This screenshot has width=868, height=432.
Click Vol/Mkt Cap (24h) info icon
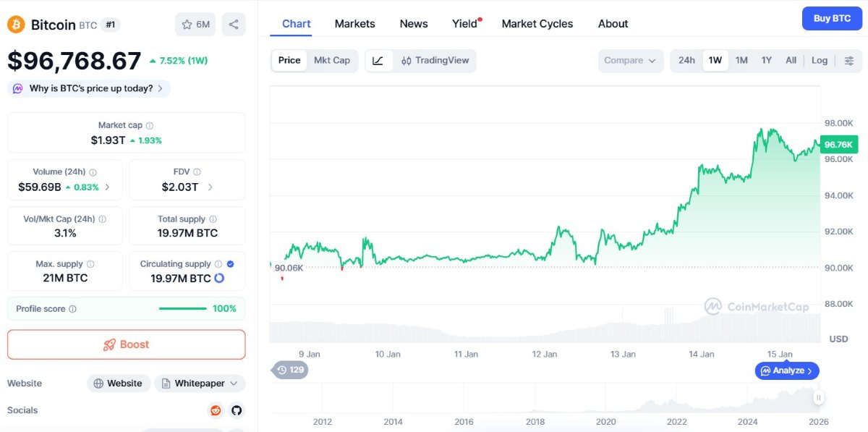102,219
